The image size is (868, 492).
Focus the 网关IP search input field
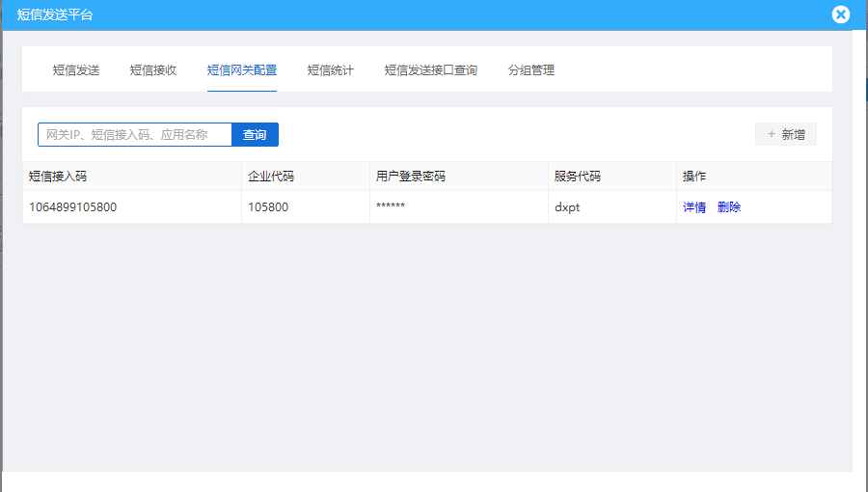click(x=134, y=134)
